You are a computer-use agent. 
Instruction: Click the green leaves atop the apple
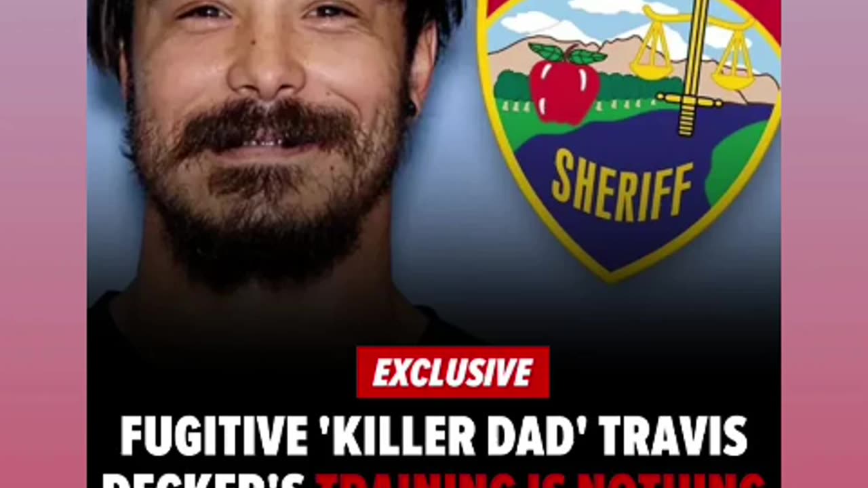pos(567,54)
